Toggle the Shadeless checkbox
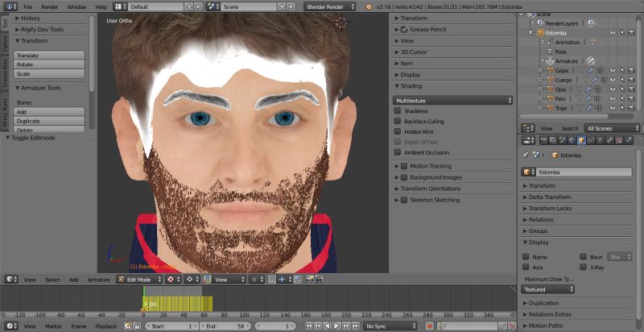Image resolution: width=644 pixels, height=332 pixels. pos(398,111)
